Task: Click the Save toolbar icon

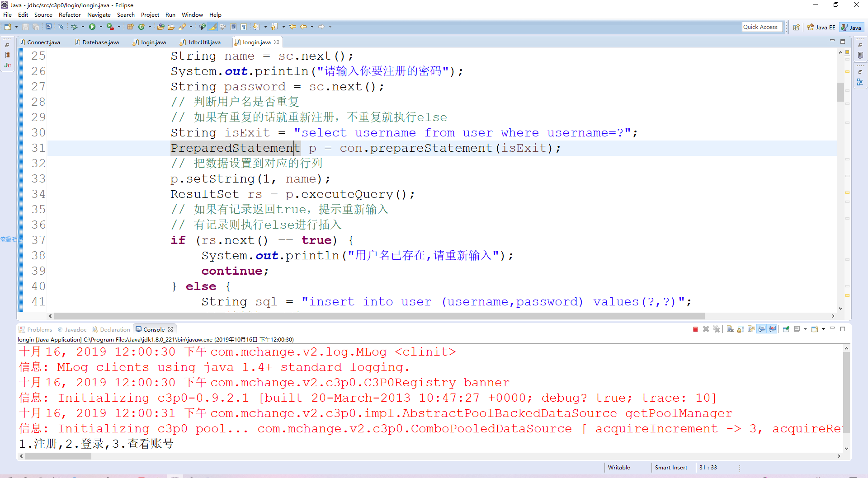Action: [26, 27]
